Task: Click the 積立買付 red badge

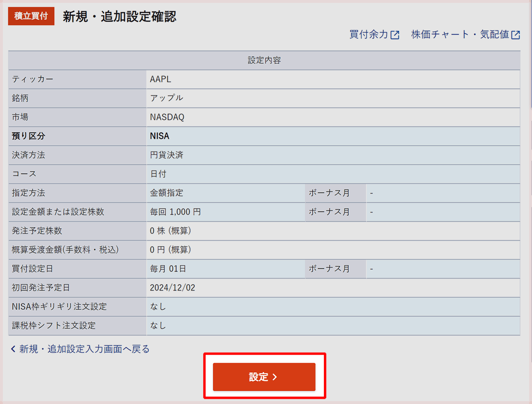Action: (31, 16)
